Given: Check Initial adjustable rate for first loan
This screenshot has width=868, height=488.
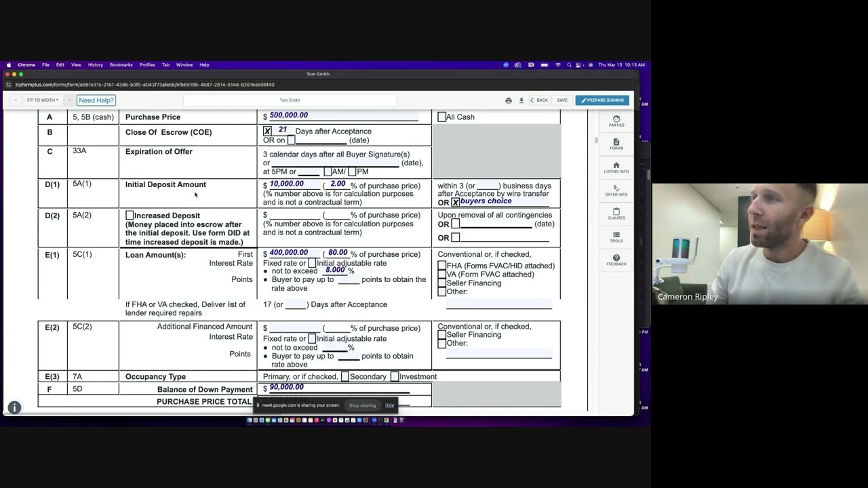Looking at the screenshot, I should tap(312, 263).
